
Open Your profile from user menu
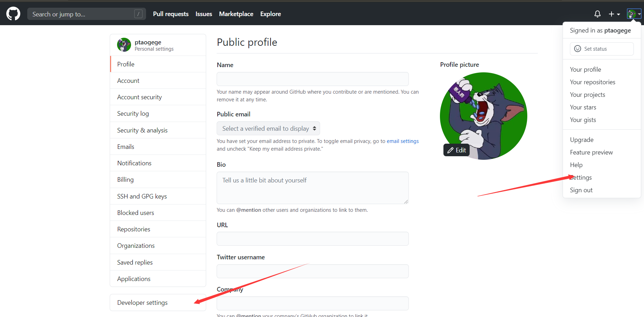(602, 69)
